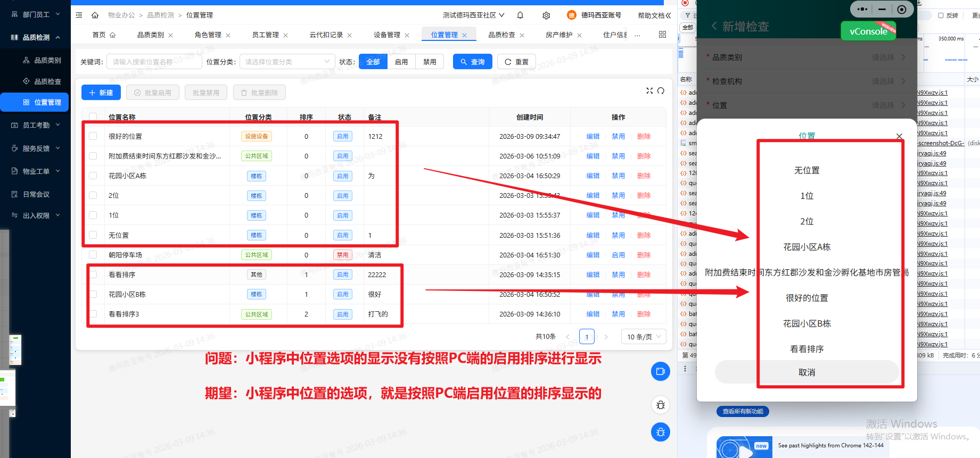
Task: Tick the checkbox for 朝阳停车场 row
Action: point(93,255)
